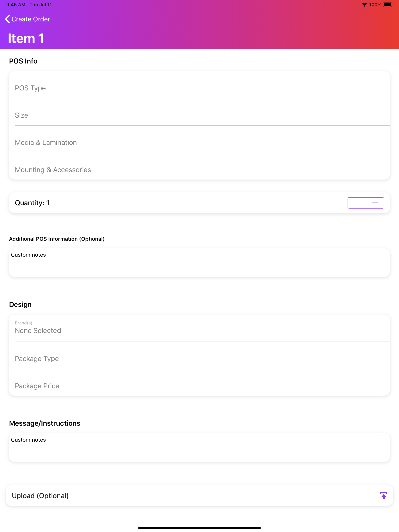
Task: Open the Size selector
Action: coord(202,115)
